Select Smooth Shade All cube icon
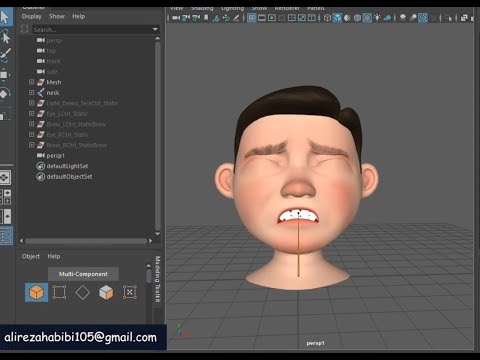This screenshot has width=480, height=360. click(337, 18)
